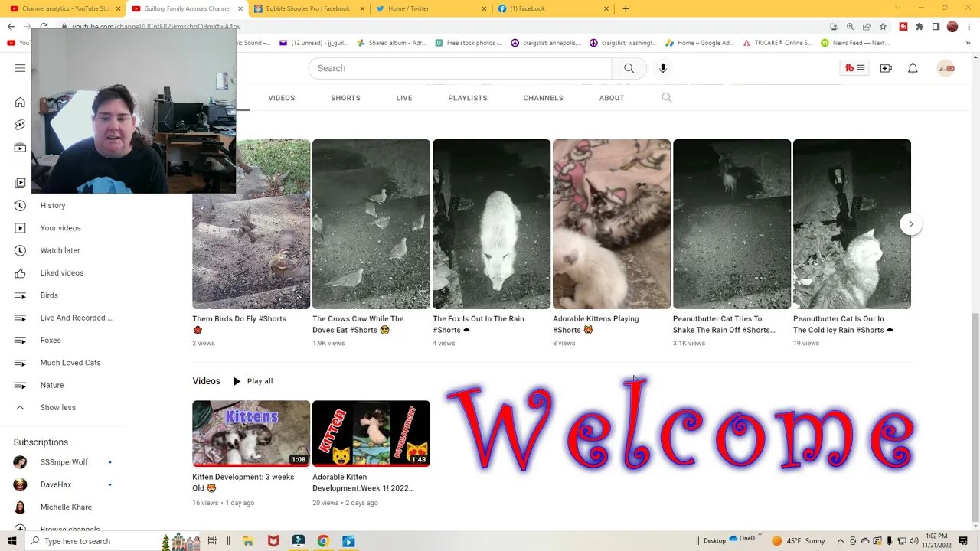The width and height of the screenshot is (980, 551).
Task: Switch to Home / Twitter browser tab
Action: [x=431, y=8]
